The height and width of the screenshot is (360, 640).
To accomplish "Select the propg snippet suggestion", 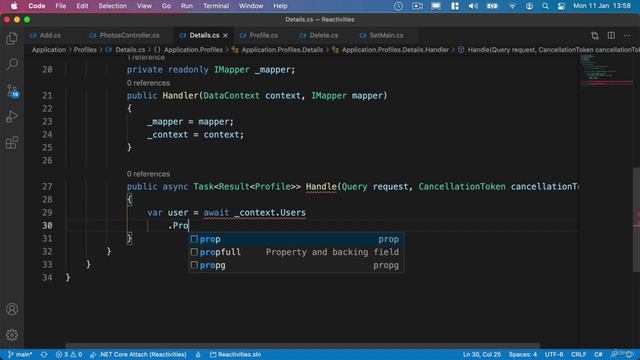I will (x=296, y=265).
